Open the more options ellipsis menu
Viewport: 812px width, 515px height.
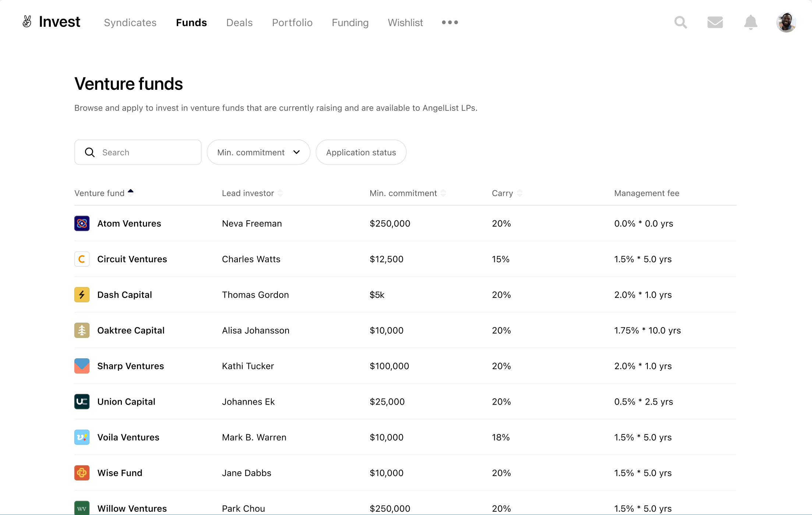point(450,22)
